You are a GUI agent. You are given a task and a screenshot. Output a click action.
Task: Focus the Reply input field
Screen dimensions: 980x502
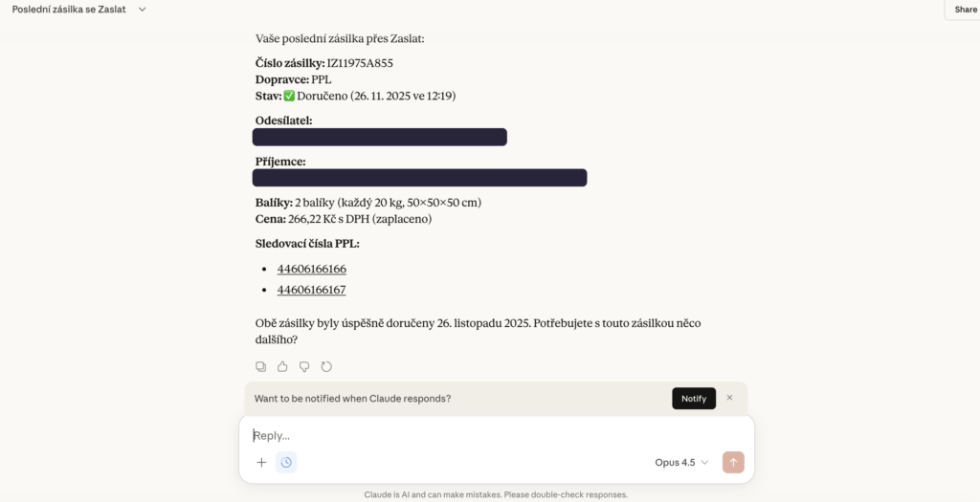tap(497, 435)
